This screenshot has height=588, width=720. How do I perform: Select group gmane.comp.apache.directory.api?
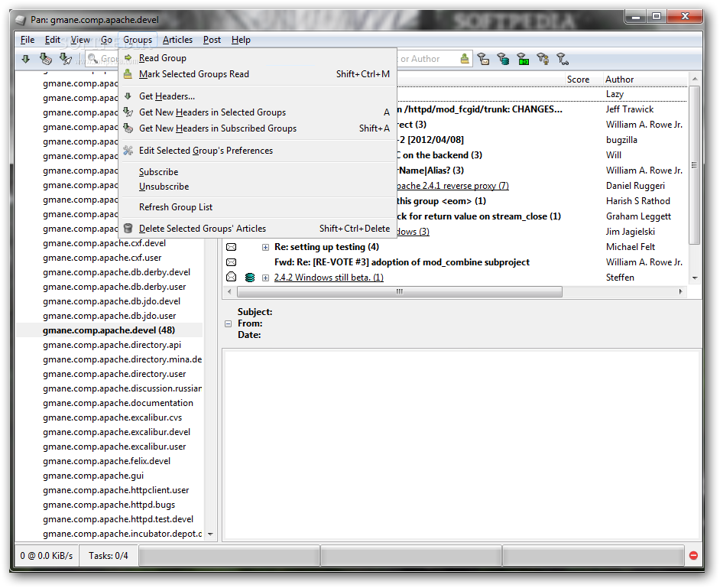(x=112, y=345)
